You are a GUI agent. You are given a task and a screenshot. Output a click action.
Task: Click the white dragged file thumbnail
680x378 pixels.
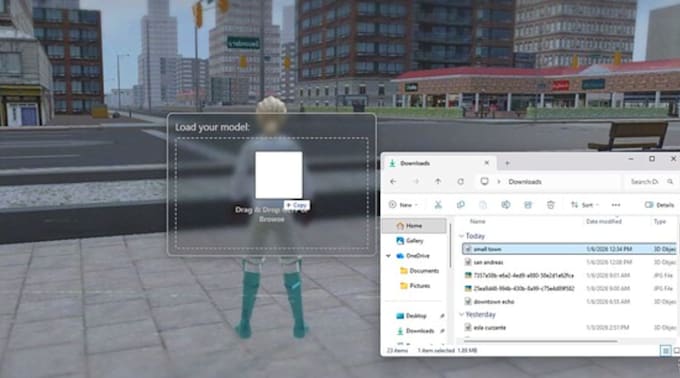[x=279, y=175]
